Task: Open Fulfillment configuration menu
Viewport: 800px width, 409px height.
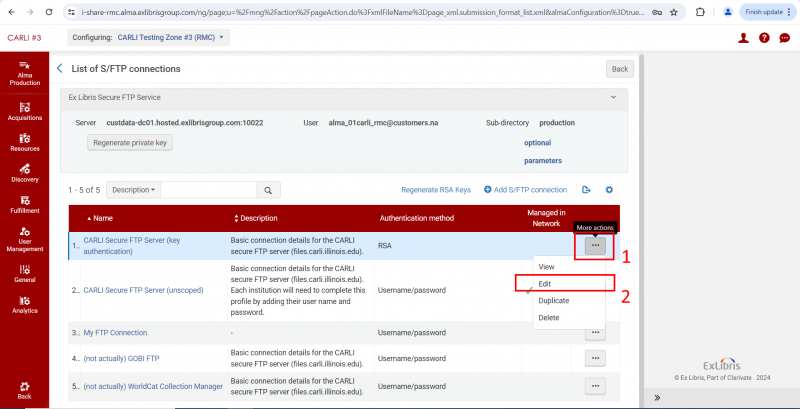Action: 24,204
